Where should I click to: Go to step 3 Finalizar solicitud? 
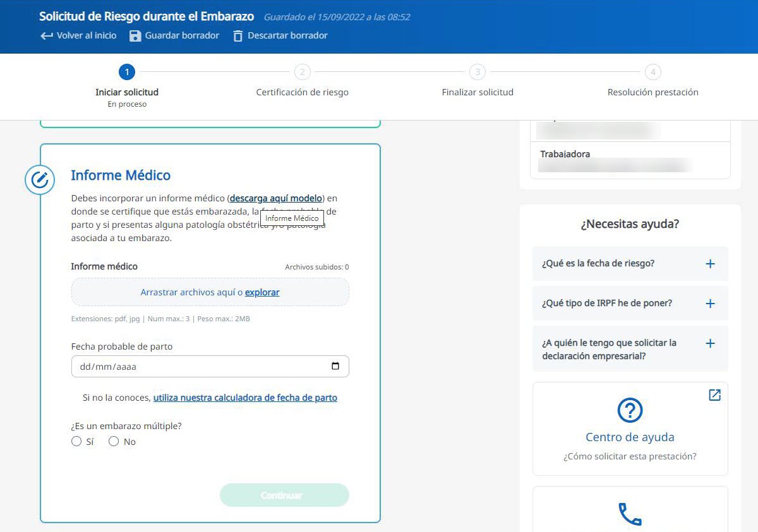[478, 72]
